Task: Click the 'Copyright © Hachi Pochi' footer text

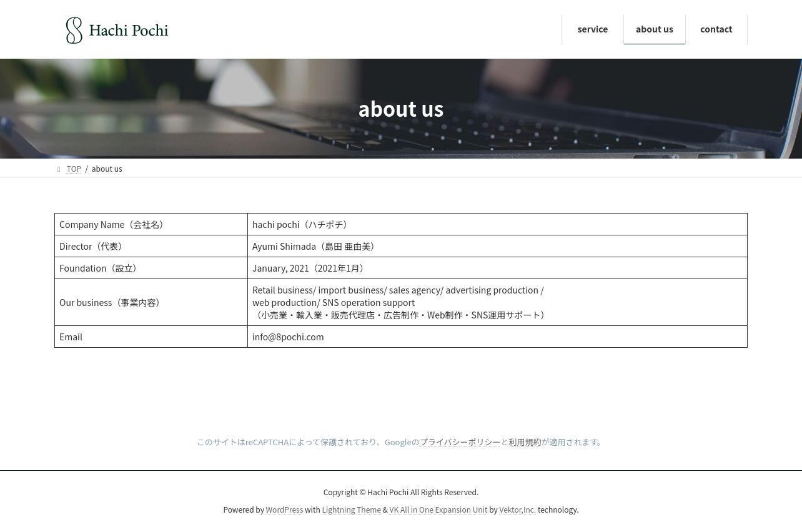Action: point(401,493)
